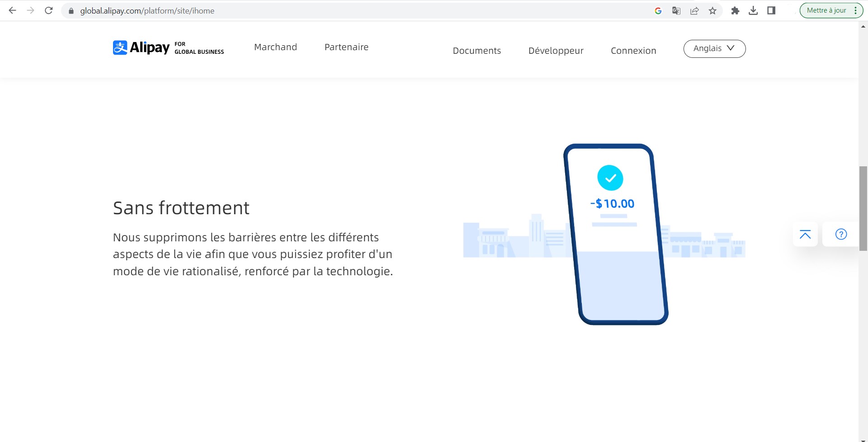Click the share page icon
868x442 pixels.
(x=694, y=11)
